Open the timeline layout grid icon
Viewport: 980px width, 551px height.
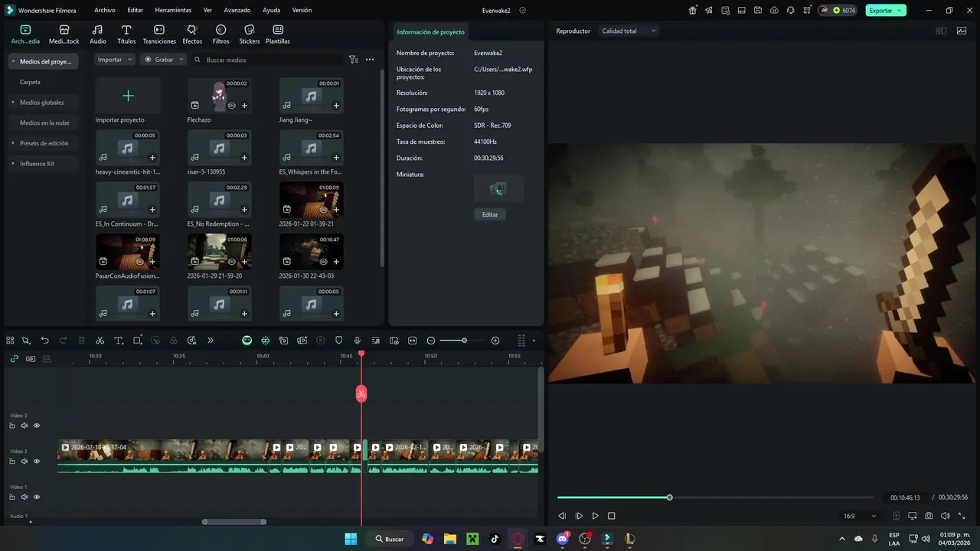click(521, 341)
